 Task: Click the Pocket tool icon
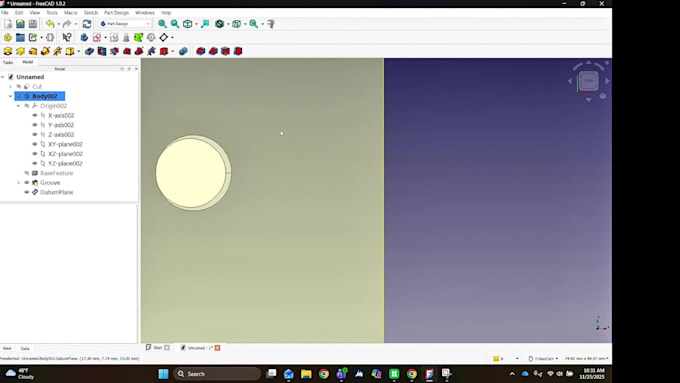[89, 51]
